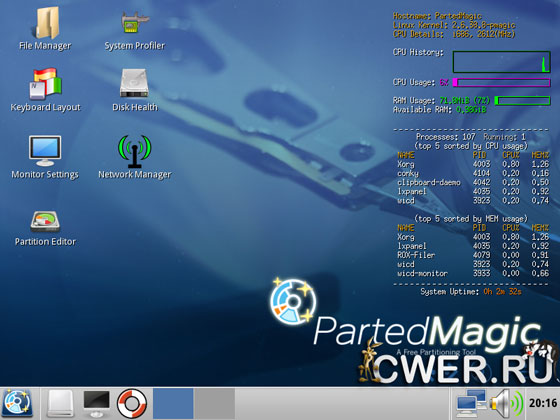Open the Disk Health icon
560x420 pixels.
coord(134,83)
